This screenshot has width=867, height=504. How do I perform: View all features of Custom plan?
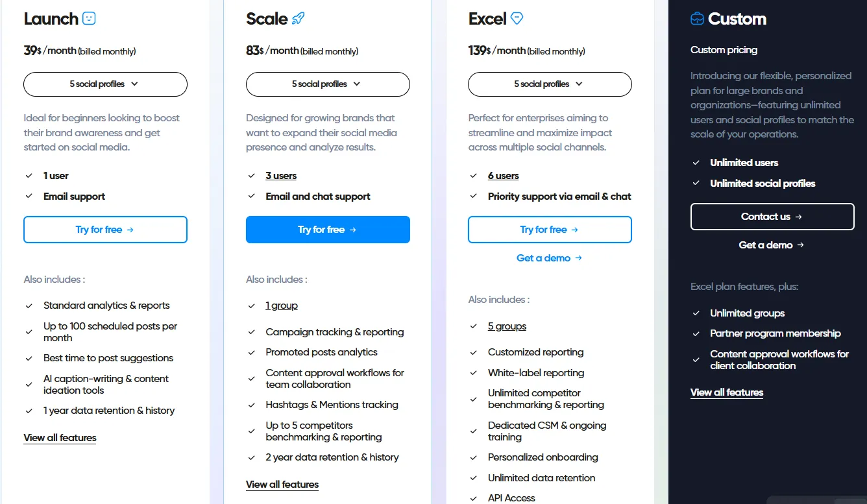click(726, 392)
